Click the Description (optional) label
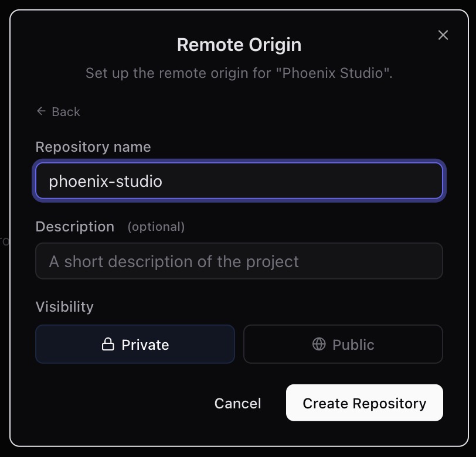 pyautogui.click(x=75, y=227)
